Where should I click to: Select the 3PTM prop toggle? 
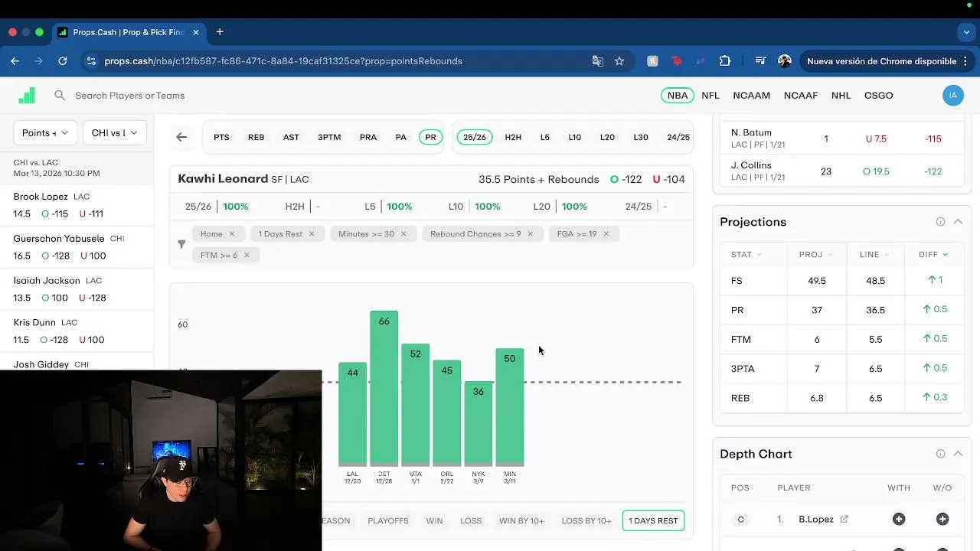point(329,138)
